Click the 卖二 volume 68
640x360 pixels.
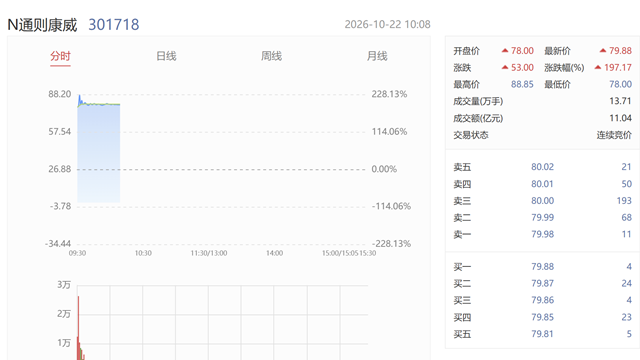627,217
